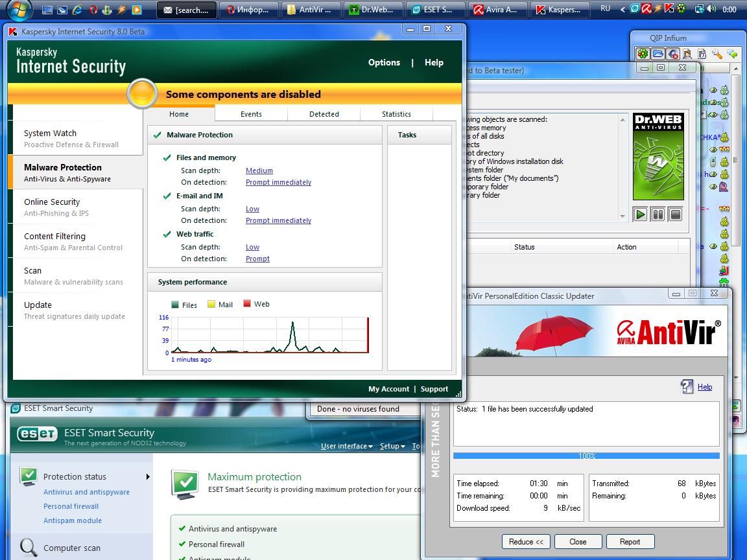
Task: Click the Web legend color swatch
Action: (x=247, y=303)
